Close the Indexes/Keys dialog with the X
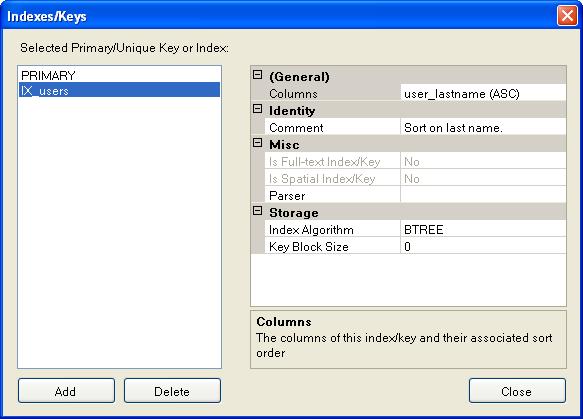The height and width of the screenshot is (419, 583). point(567,16)
